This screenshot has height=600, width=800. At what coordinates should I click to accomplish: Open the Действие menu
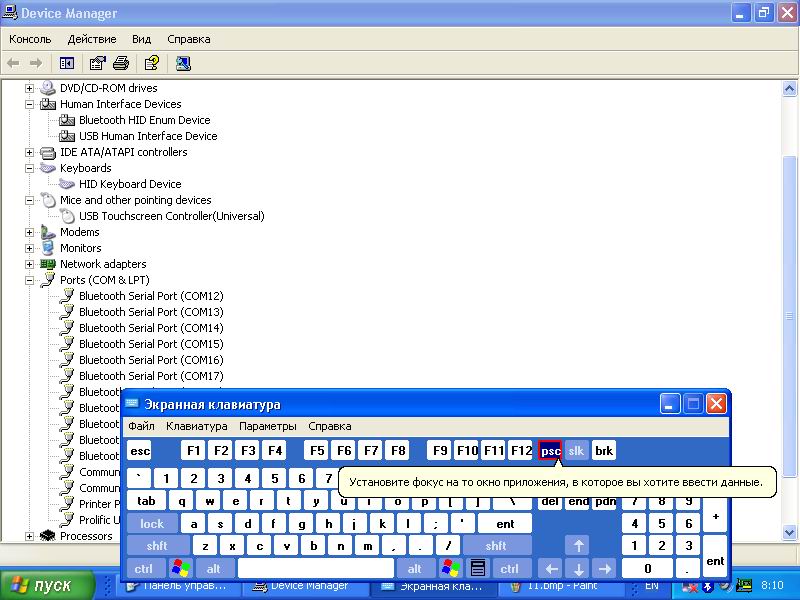click(92, 39)
